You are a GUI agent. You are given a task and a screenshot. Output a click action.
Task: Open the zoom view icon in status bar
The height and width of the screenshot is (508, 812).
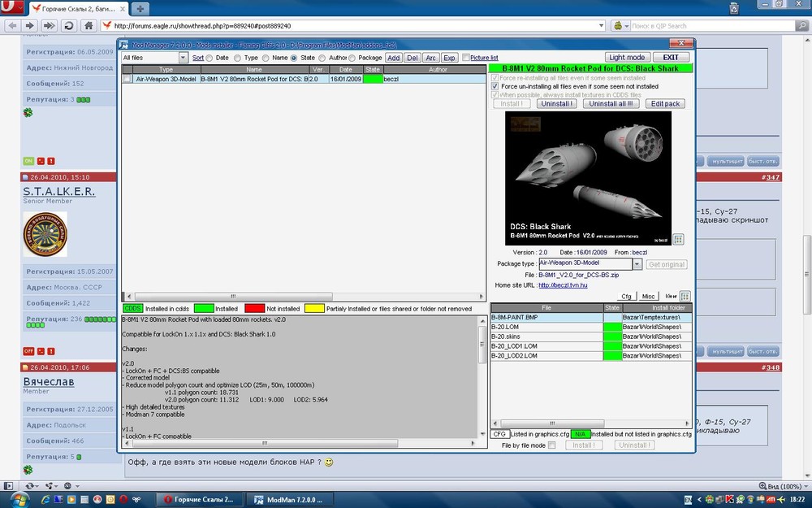(762, 486)
